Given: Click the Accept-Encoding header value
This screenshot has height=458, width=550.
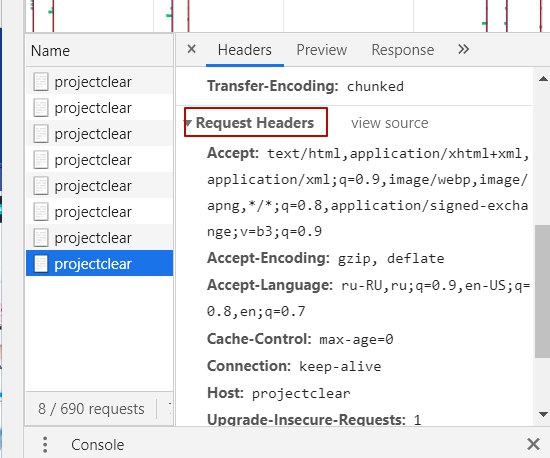Looking at the screenshot, I should coord(391,259).
